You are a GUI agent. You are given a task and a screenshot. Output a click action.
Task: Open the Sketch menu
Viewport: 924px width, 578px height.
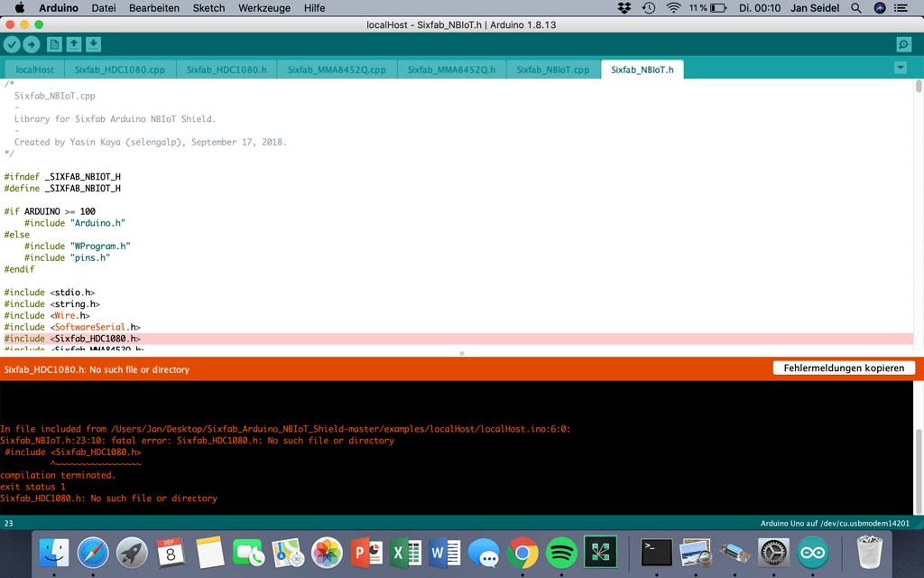tap(208, 8)
